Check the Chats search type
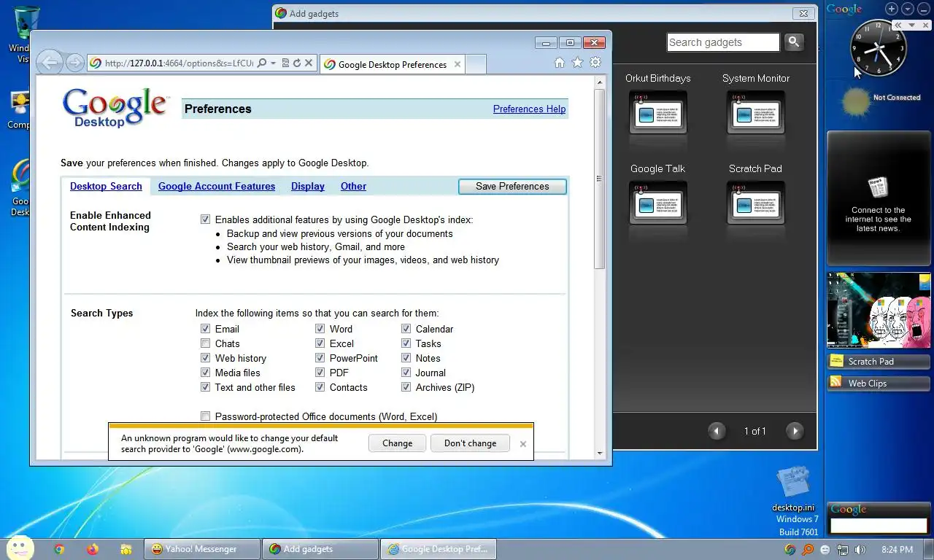 (205, 343)
